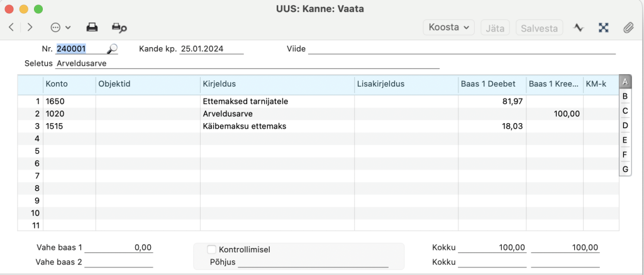Screen dimensions: 644x275
Task: Click the Viide input field
Action: 462,49
